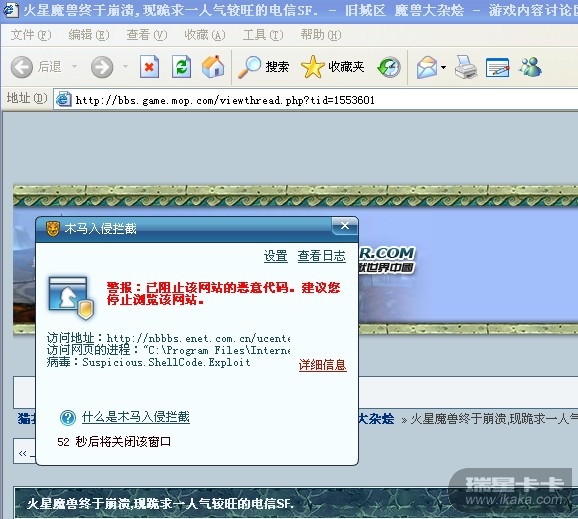
Task: Click the thread title 火星魔兽终于崩溃 header
Action: [160, 504]
